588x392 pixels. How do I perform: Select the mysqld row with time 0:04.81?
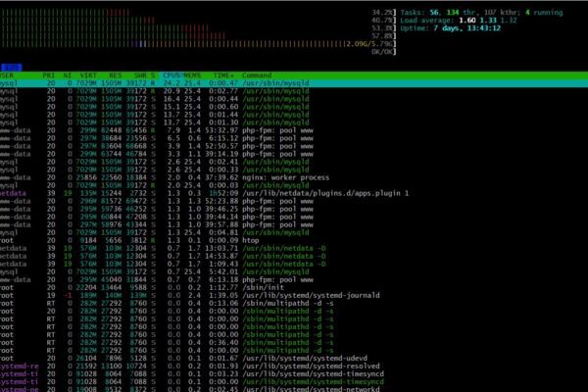(294, 233)
